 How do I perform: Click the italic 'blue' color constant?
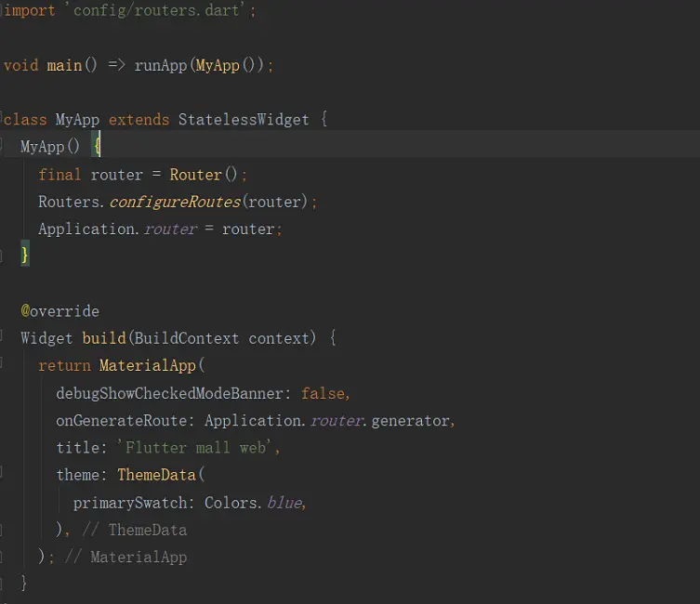[284, 503]
